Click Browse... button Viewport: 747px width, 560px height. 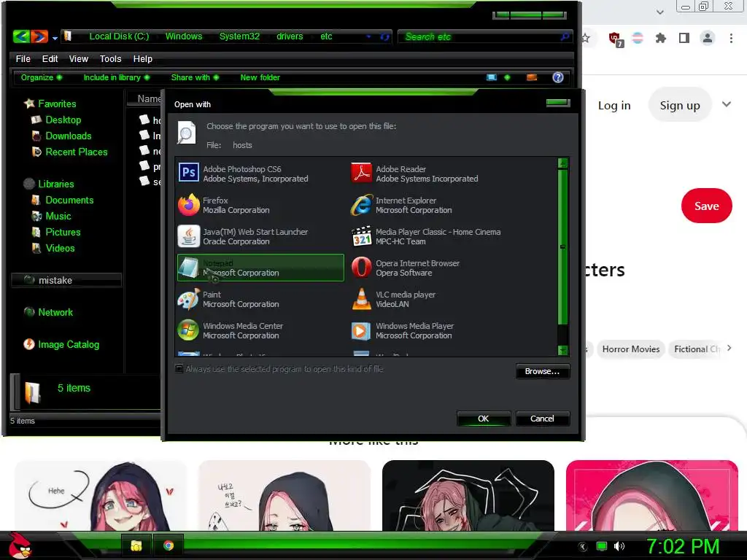coord(542,371)
